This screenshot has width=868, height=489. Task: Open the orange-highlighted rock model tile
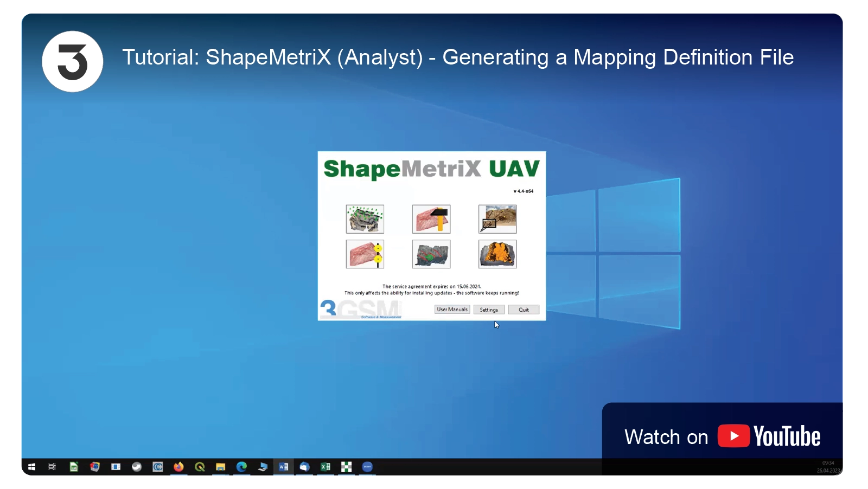pyautogui.click(x=497, y=254)
